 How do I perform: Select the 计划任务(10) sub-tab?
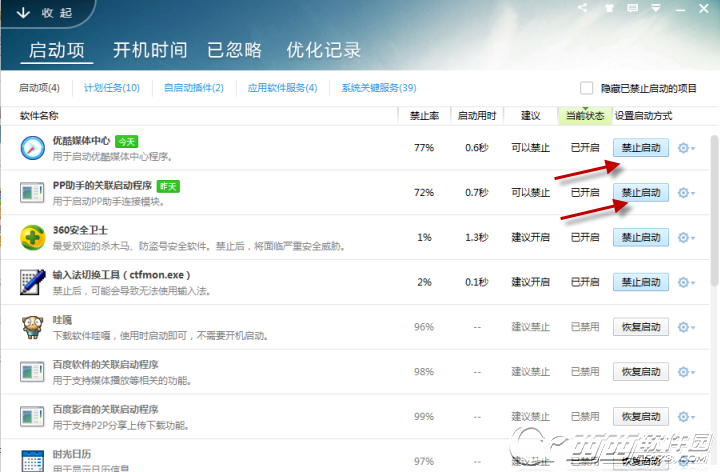pyautogui.click(x=112, y=88)
